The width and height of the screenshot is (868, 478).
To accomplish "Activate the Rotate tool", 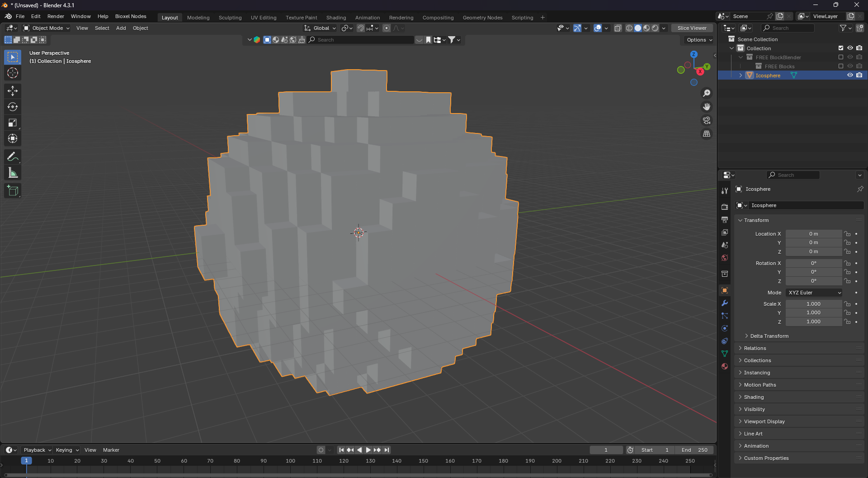I will [13, 107].
